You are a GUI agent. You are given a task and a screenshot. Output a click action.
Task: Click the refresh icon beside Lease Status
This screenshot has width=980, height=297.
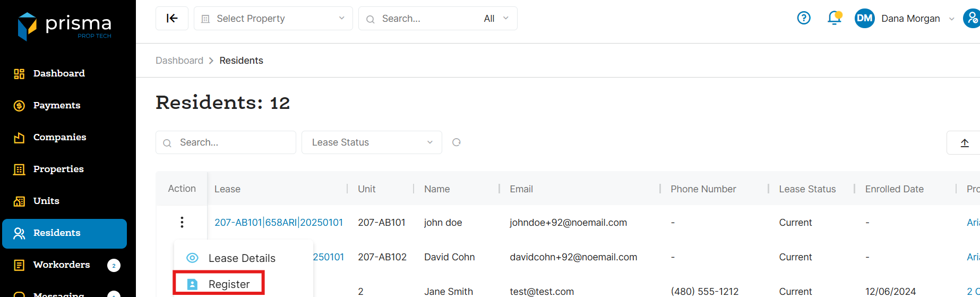coord(457,142)
